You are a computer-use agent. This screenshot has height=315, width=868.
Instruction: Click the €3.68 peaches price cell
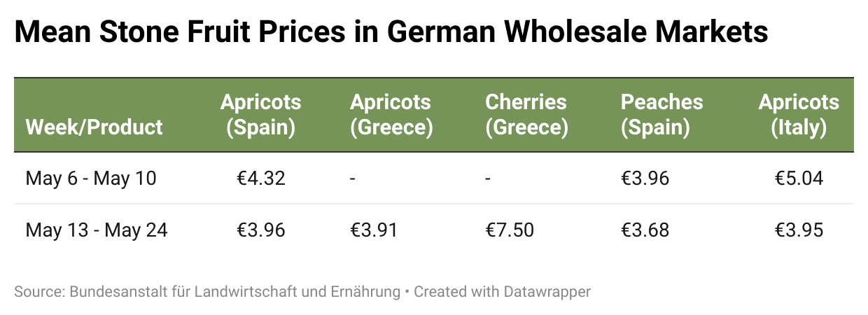tap(645, 230)
